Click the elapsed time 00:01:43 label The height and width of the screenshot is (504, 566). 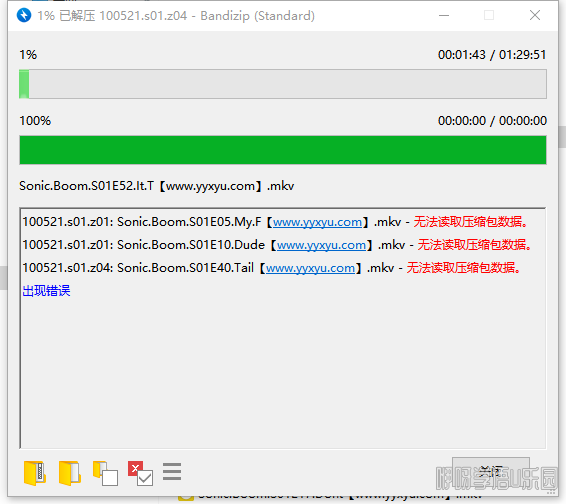[461, 55]
